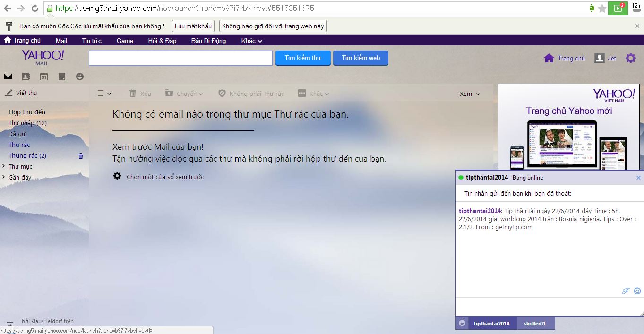The image size is (644, 334).
Task: Open Thùng rác (2) folder
Action: pyautogui.click(x=27, y=155)
